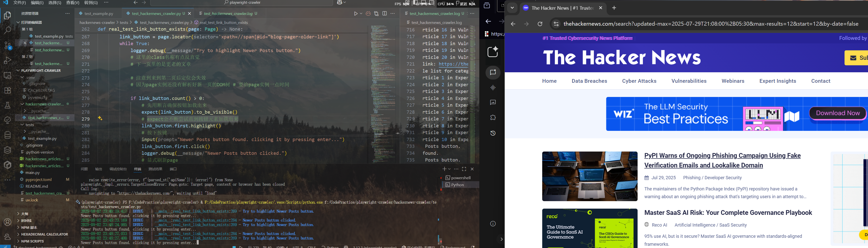Open the Accounts icon in VS Code
Image resolution: width=868 pixels, height=248 pixels.
pos(7,222)
